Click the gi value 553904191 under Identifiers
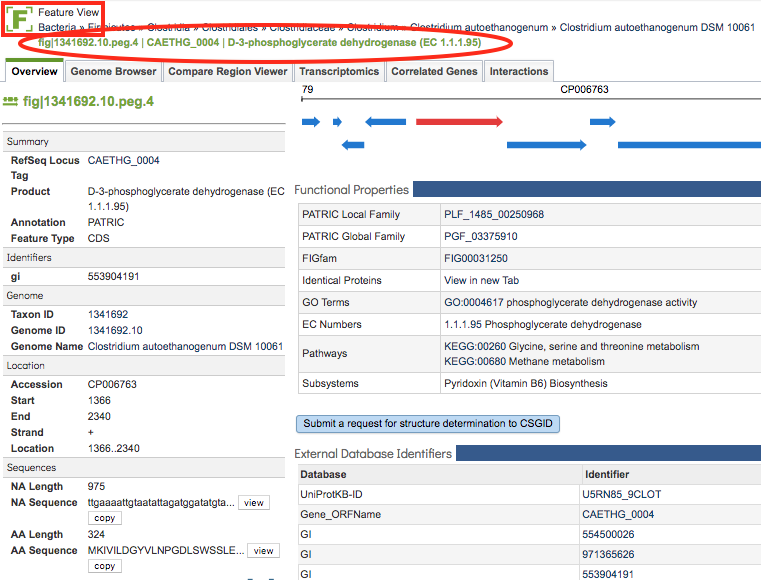Screen dimensions: 761x580 coord(113,276)
